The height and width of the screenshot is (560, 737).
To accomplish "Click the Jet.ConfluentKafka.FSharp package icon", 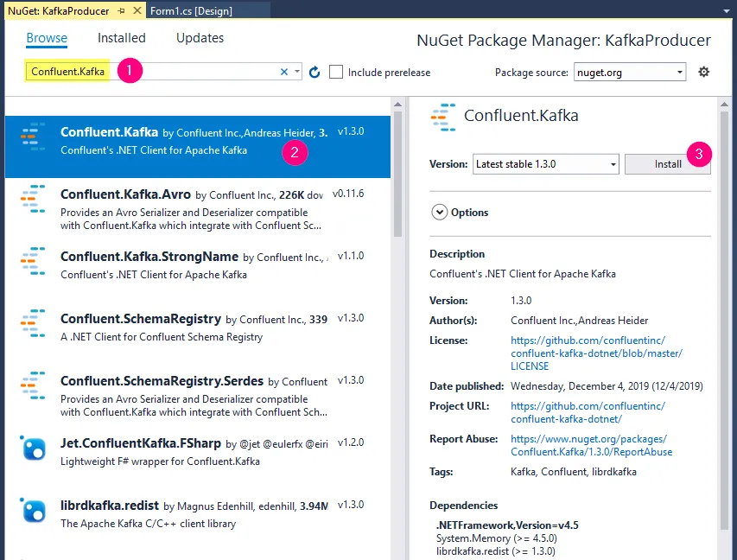I will (x=33, y=449).
